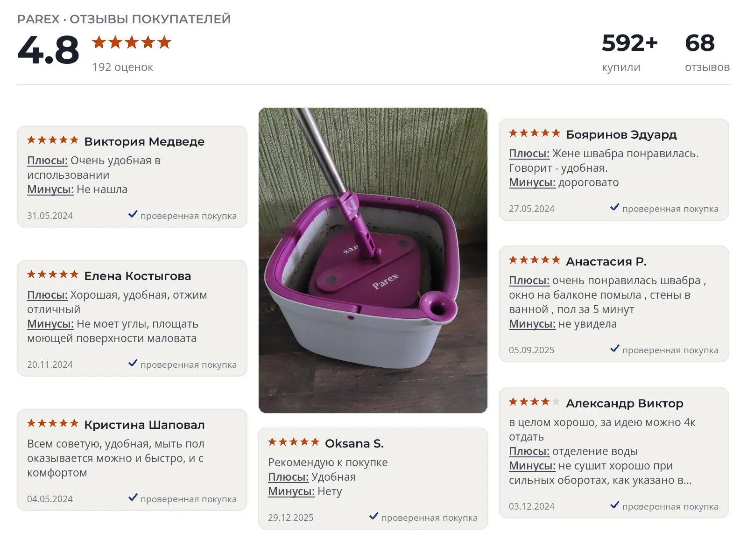
Task: Click the 592+ купили counter
Action: (x=630, y=52)
